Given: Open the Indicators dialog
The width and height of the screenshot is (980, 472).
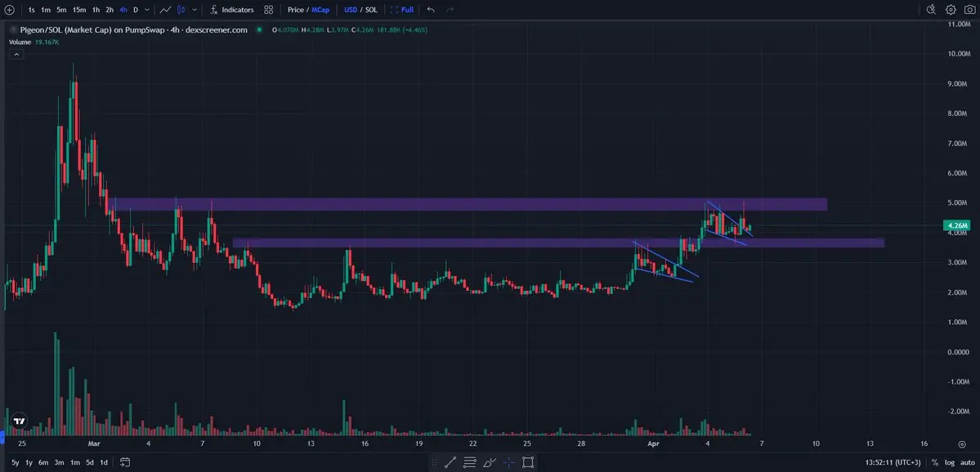Looking at the screenshot, I should coord(232,10).
